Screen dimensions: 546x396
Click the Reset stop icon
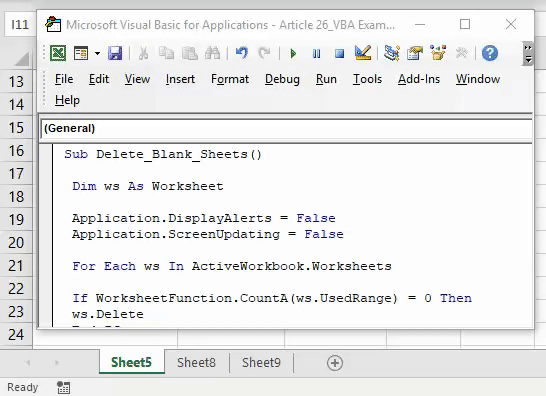pos(339,54)
